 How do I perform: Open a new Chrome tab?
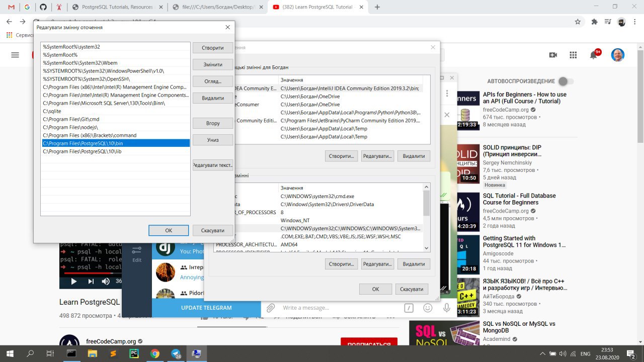tap(377, 7)
